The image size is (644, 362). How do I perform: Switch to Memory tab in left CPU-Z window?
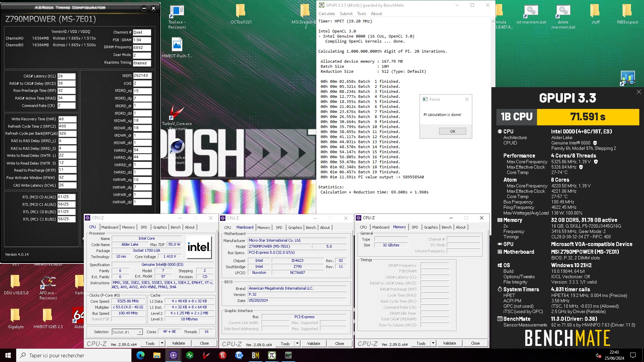pos(128,227)
